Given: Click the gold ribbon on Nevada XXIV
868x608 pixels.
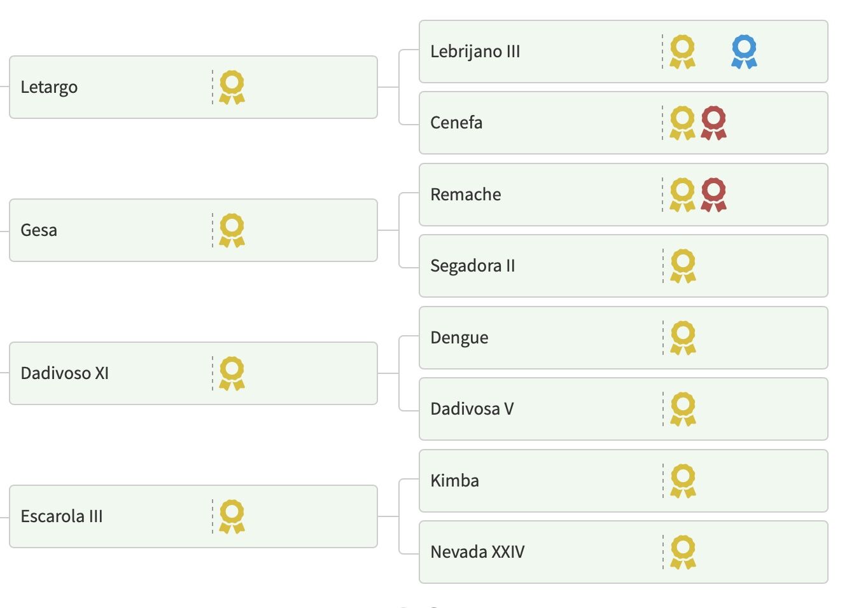Looking at the screenshot, I should [x=683, y=552].
